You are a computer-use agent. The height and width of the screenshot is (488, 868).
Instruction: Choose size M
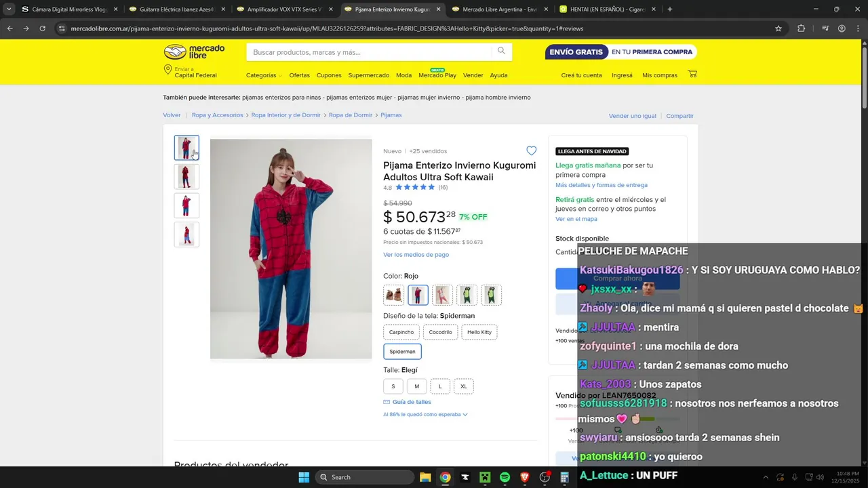click(416, 386)
